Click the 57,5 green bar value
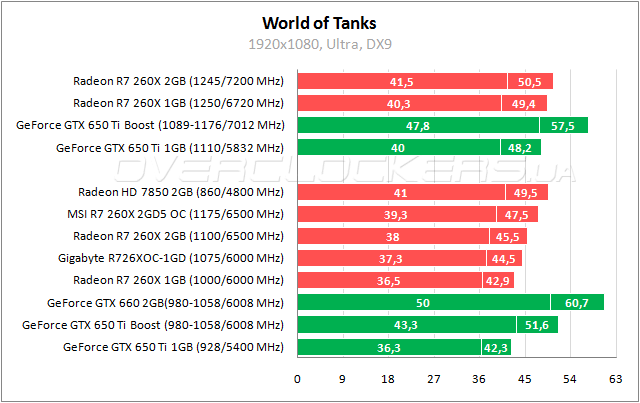 point(563,126)
